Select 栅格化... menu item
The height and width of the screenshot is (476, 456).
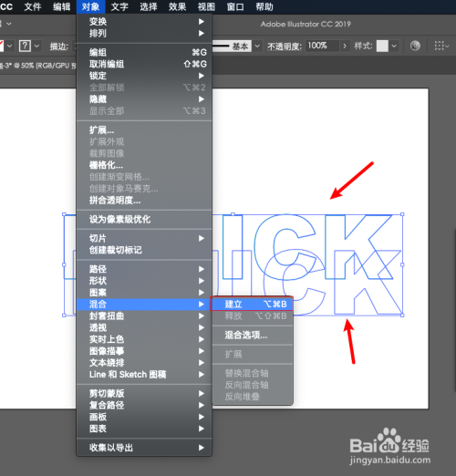144,165
